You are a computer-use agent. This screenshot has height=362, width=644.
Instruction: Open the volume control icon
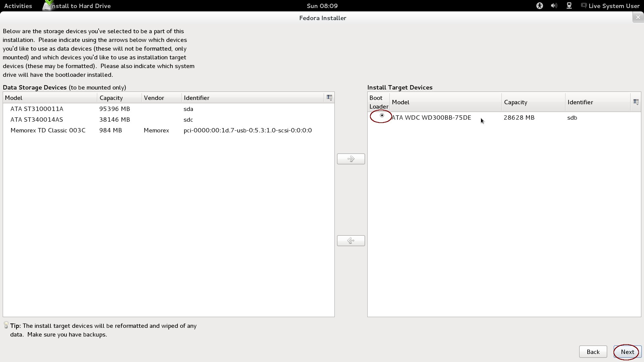554,6
